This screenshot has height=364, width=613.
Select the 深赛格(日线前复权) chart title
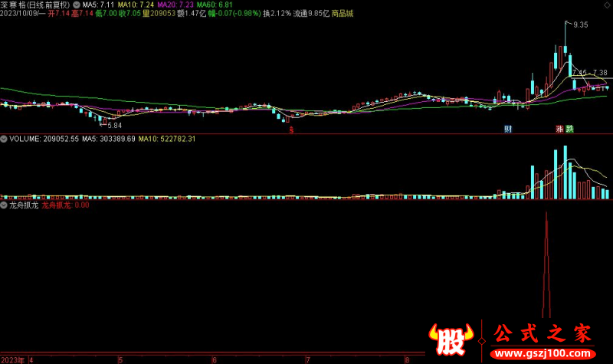click(35, 5)
